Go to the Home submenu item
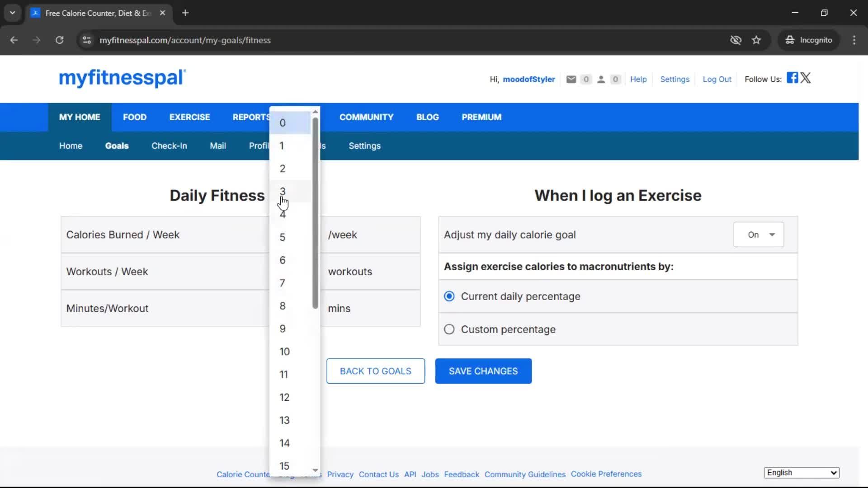 71,146
